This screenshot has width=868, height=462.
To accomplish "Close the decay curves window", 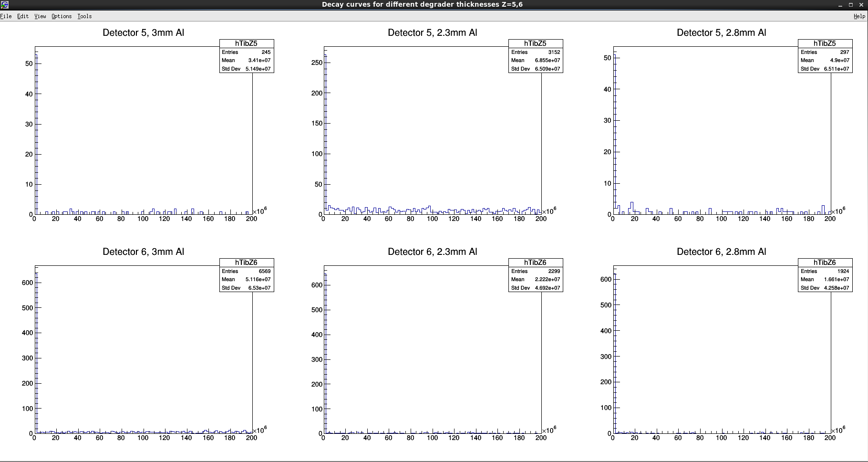I will click(861, 4).
